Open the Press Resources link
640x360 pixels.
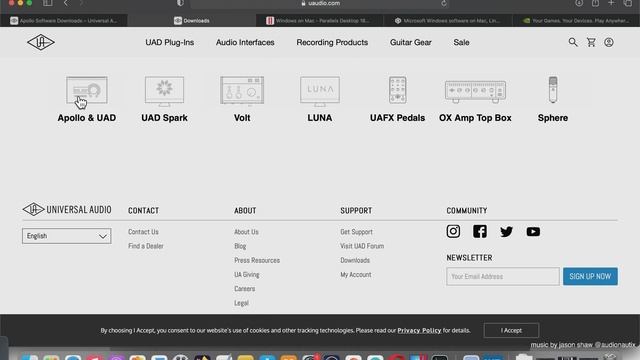pyautogui.click(x=257, y=260)
